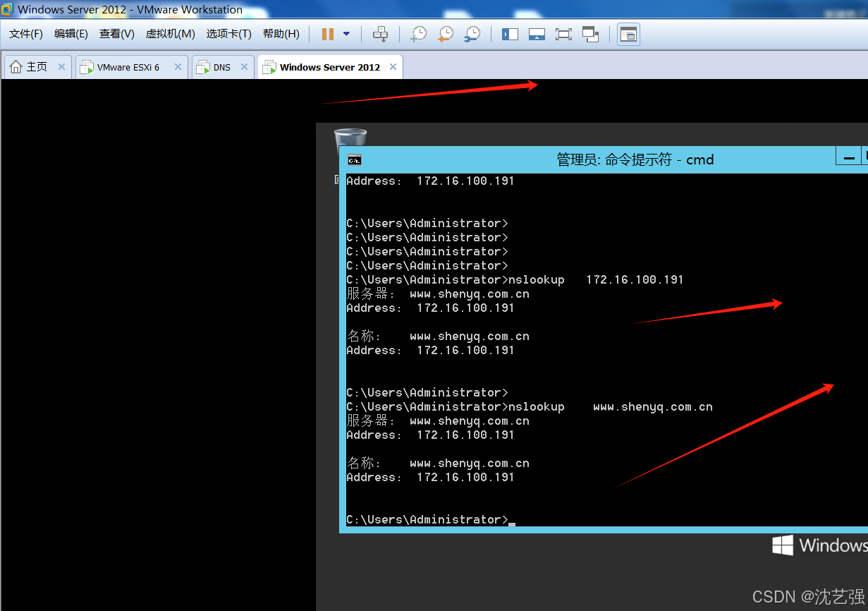Take a snapshot of this virtual machine
This screenshot has width=868, height=611.
pos(419,34)
